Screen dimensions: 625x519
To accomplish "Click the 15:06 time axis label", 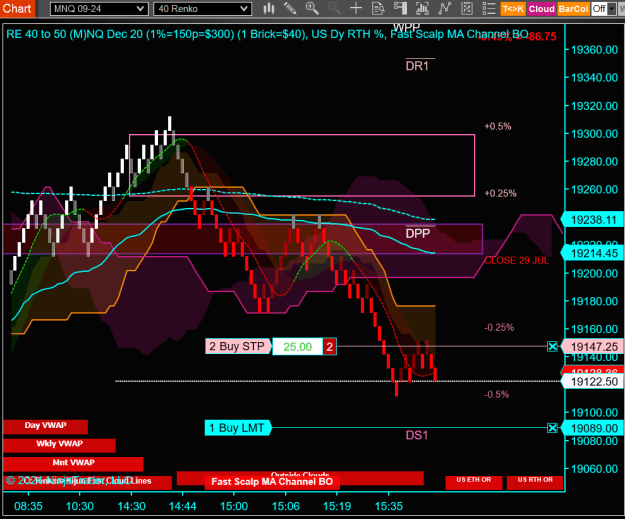I will (x=286, y=506).
